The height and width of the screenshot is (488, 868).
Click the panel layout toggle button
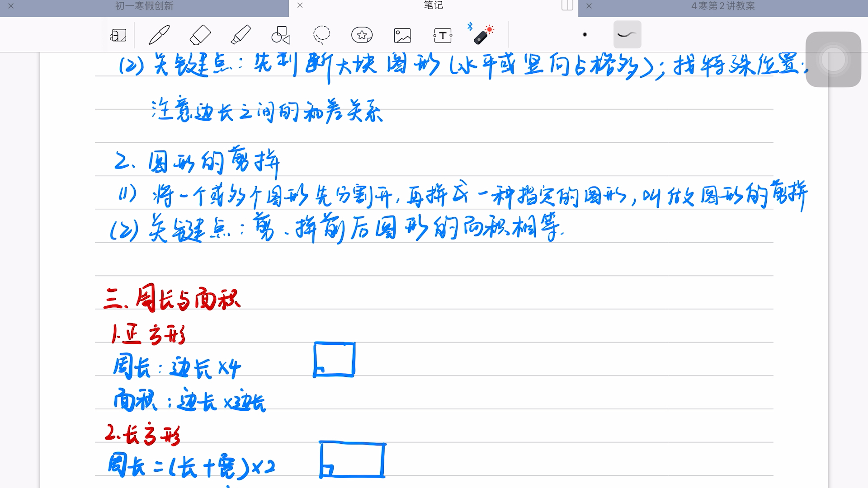566,5
